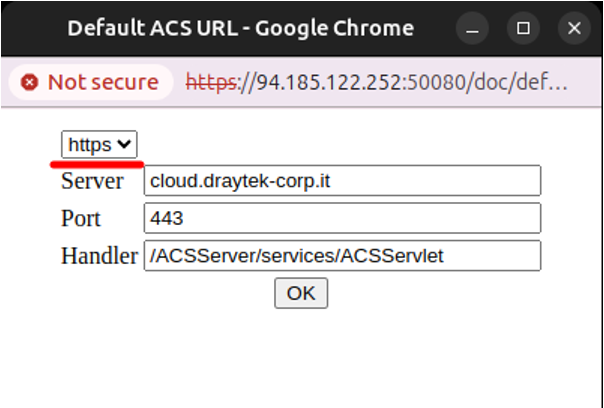The image size is (604, 408).
Task: Click the struck-through https in the address bar
Action: (x=211, y=82)
